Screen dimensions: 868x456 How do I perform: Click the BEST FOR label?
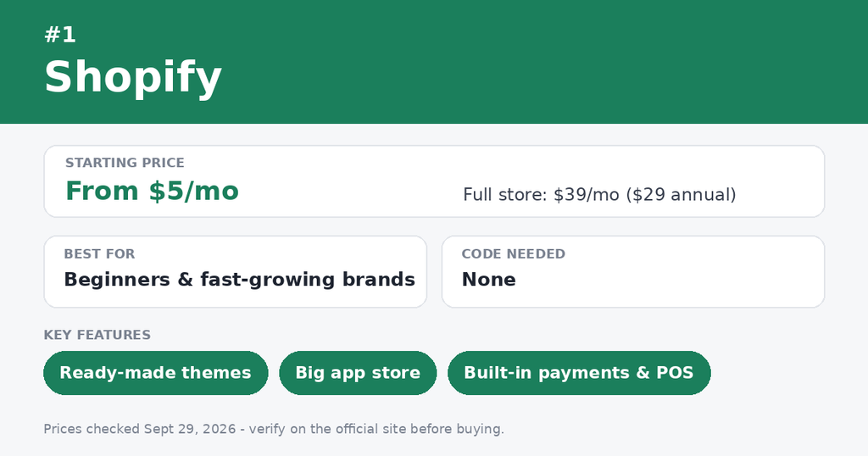click(99, 254)
